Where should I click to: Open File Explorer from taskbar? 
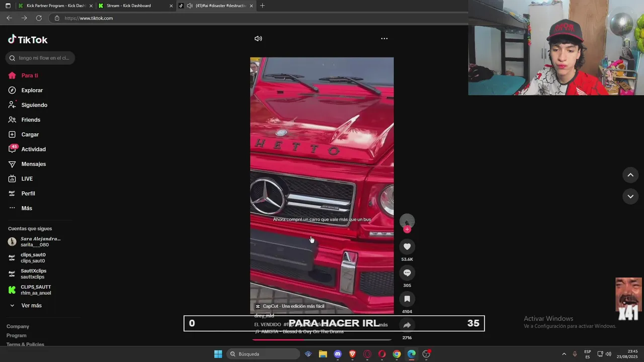[323, 354]
